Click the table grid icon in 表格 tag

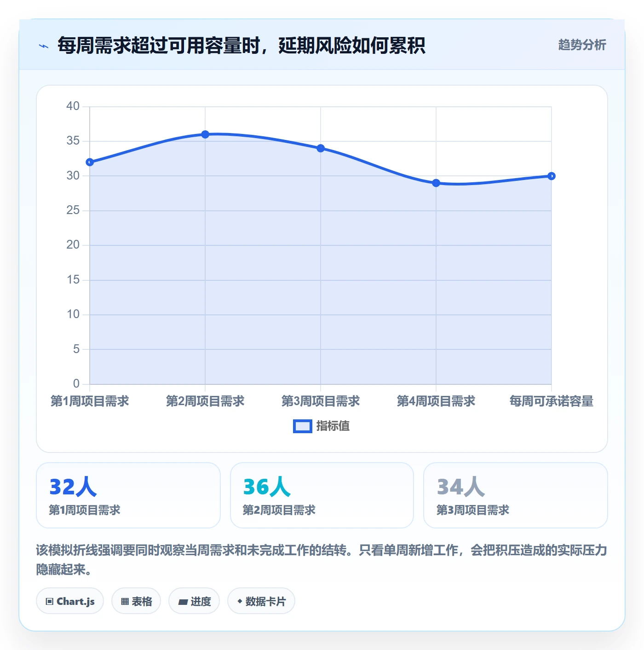point(125,601)
